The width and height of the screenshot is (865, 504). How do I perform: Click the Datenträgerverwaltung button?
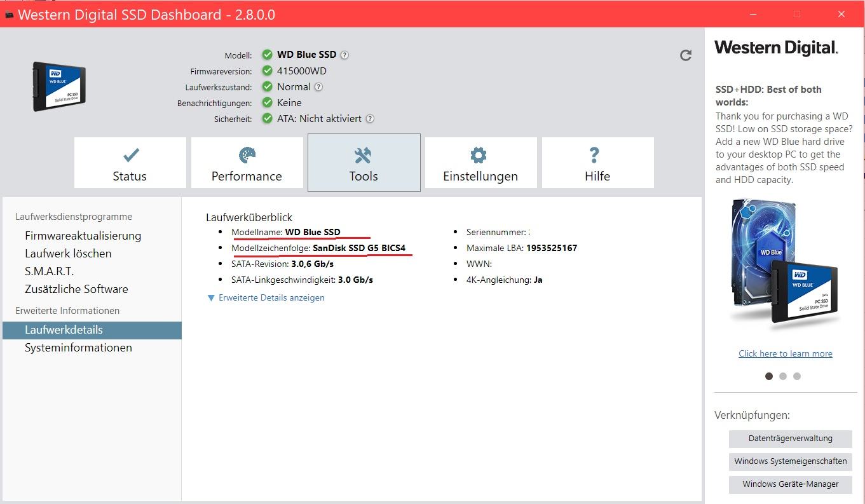click(790, 439)
